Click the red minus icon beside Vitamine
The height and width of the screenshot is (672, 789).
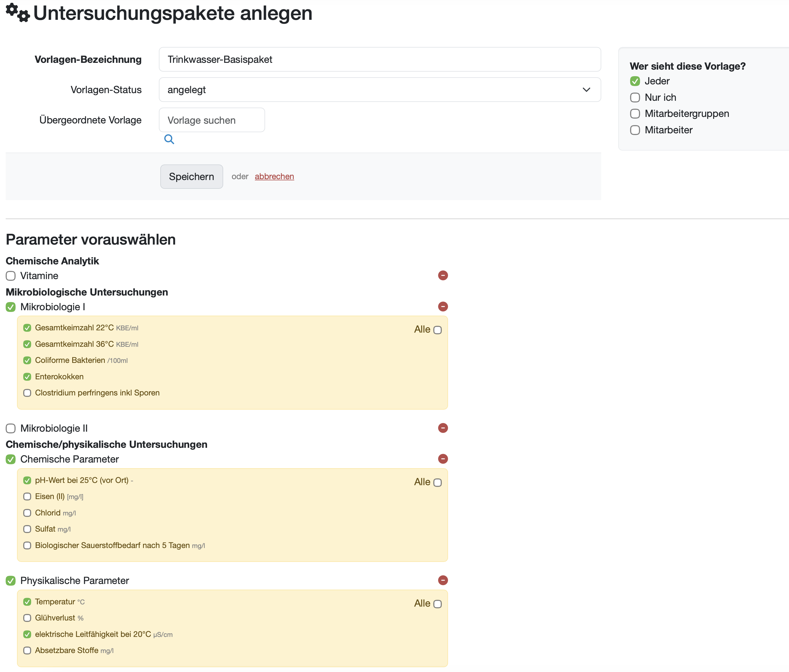(x=442, y=275)
